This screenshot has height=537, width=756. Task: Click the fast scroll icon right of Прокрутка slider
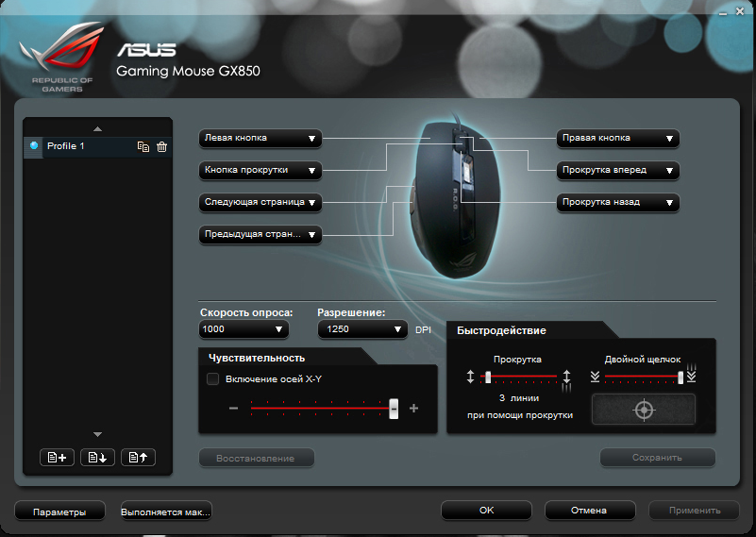tap(567, 379)
